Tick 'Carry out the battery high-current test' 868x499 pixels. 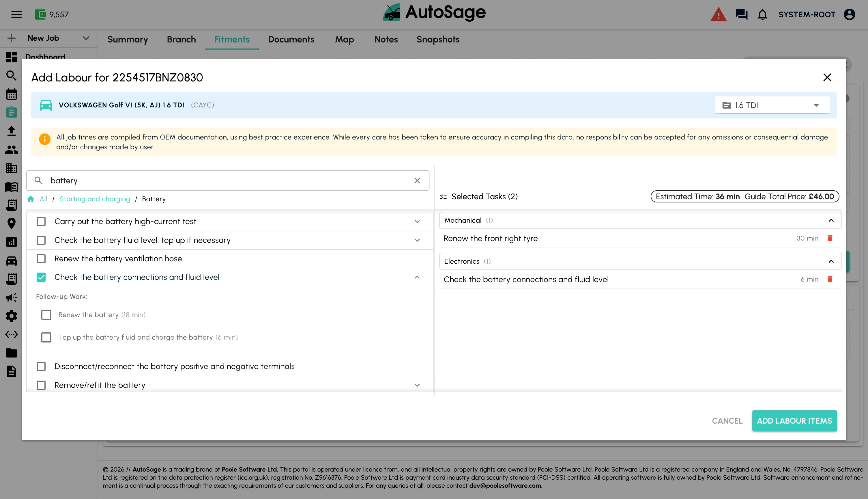tap(41, 221)
